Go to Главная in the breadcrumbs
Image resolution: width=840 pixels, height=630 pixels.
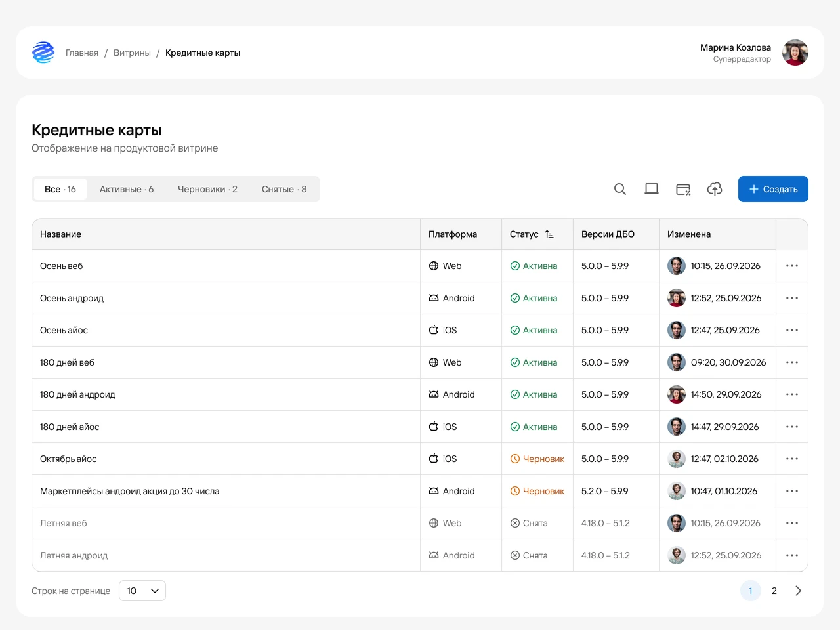click(x=82, y=52)
